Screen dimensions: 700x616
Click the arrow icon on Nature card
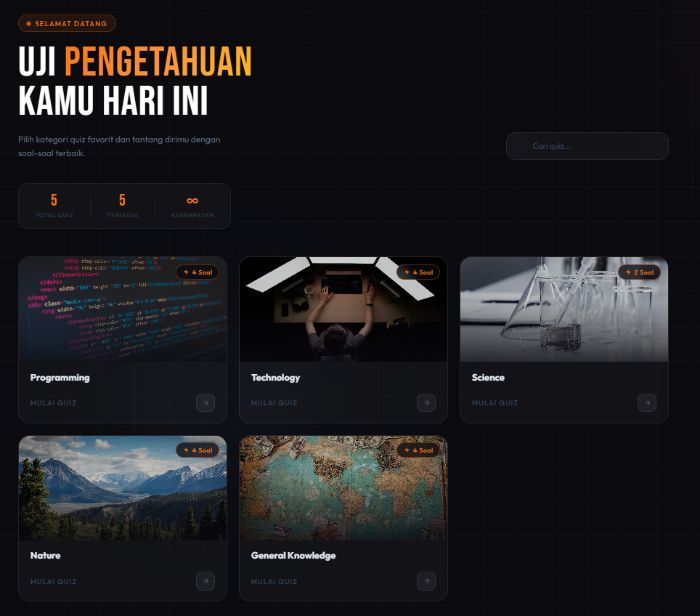[x=205, y=581]
